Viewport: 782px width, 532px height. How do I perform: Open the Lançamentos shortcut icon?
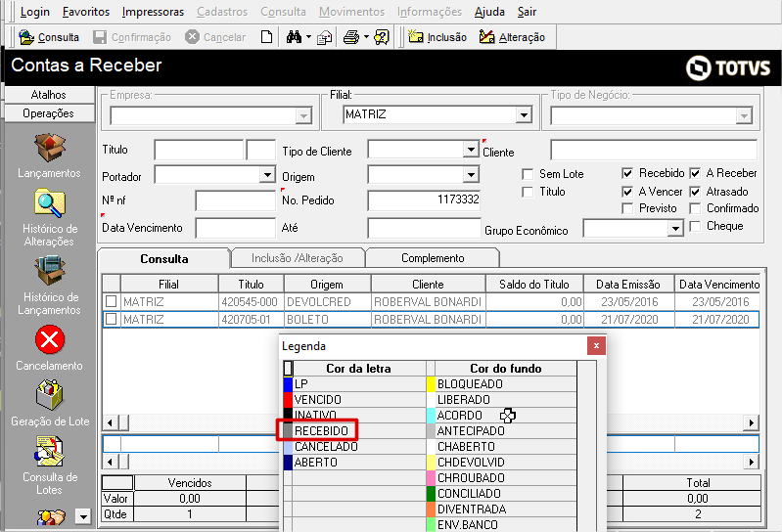tap(49, 147)
